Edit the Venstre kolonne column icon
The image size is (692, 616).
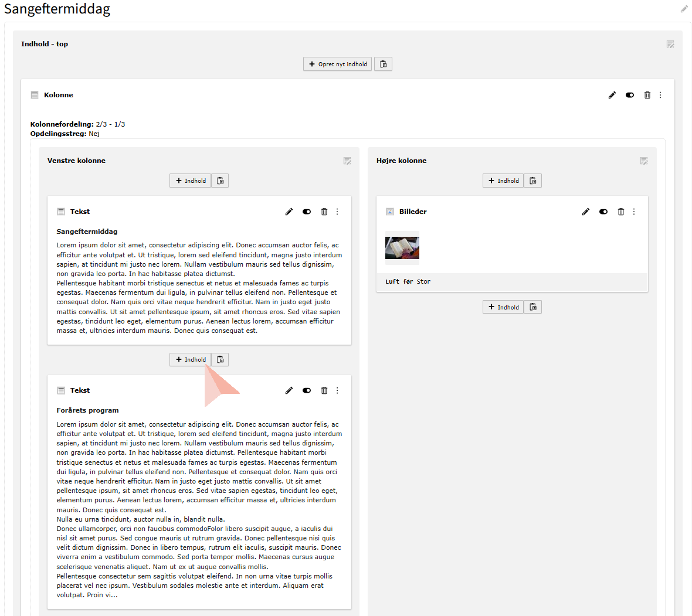(x=347, y=161)
